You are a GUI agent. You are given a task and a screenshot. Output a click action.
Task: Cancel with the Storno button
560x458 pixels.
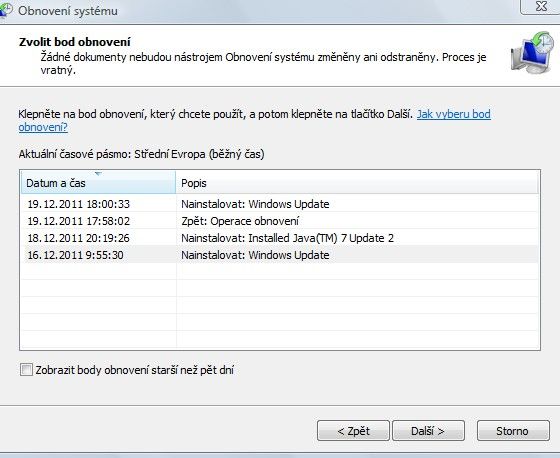[x=513, y=431]
